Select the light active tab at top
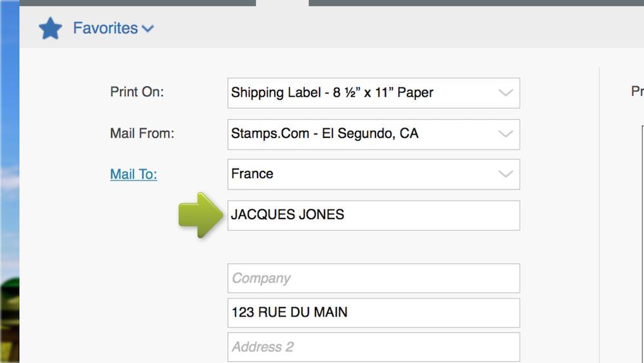This screenshot has height=363, width=644. click(x=282, y=3)
